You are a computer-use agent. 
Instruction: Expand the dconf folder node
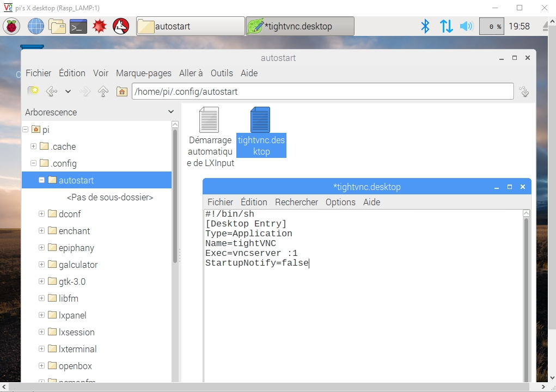pyautogui.click(x=41, y=214)
